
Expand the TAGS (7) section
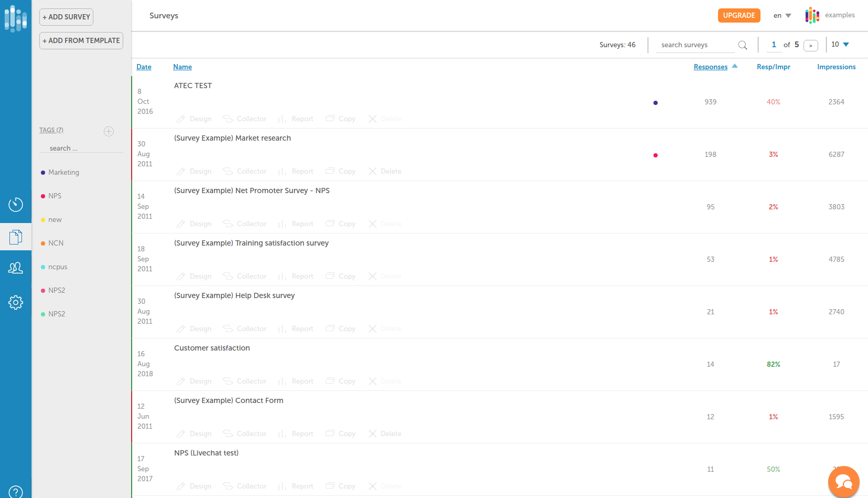[x=51, y=130]
